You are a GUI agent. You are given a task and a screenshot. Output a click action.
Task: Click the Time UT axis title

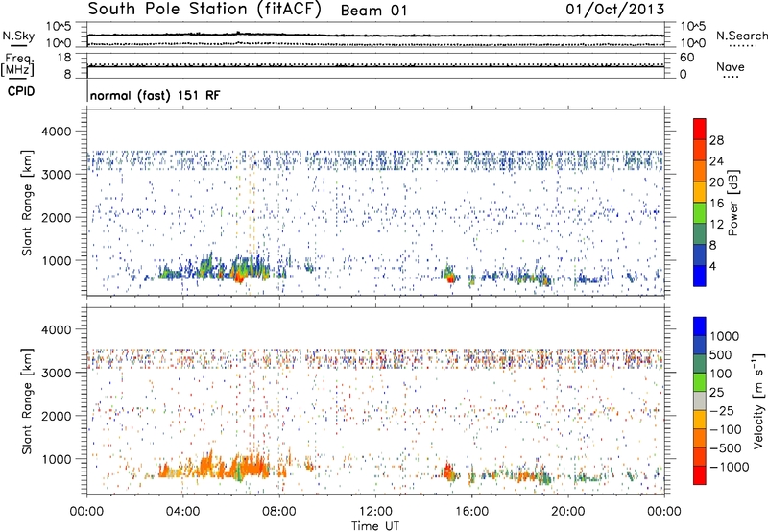tap(375, 526)
